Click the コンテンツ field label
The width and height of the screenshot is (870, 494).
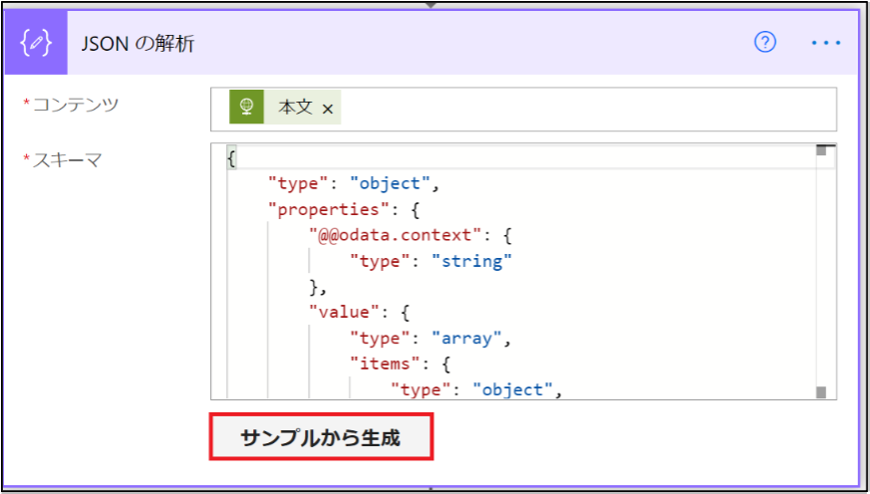pyautogui.click(x=71, y=104)
